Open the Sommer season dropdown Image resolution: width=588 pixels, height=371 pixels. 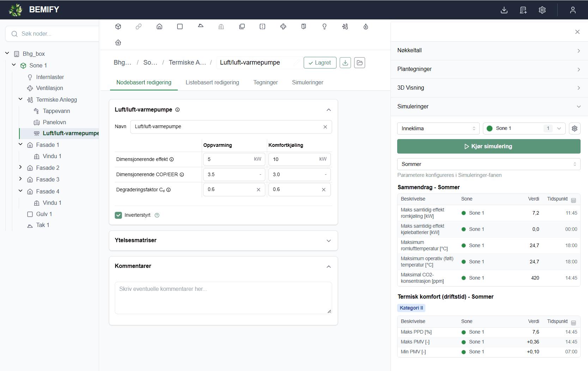point(489,164)
